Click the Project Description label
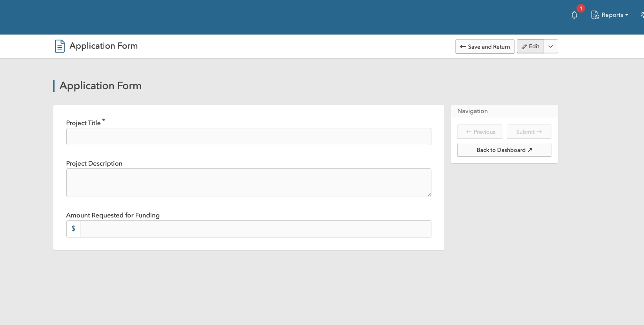Screen dimensions: 644x325 pyautogui.click(x=94, y=163)
